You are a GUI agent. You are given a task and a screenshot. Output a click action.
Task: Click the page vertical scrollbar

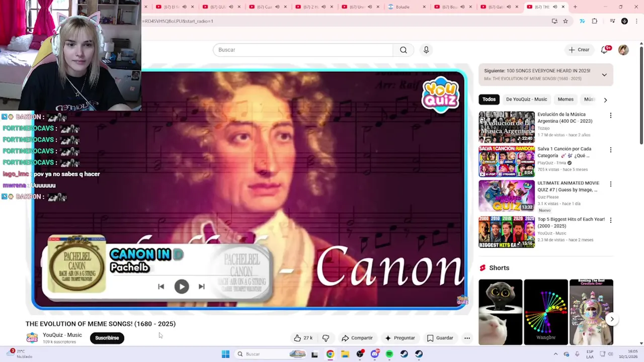point(641,95)
